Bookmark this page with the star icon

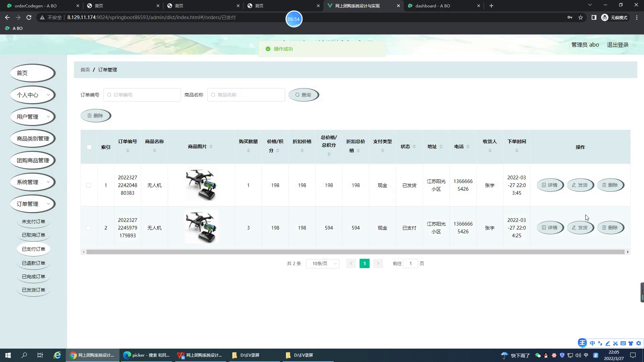pos(581,17)
